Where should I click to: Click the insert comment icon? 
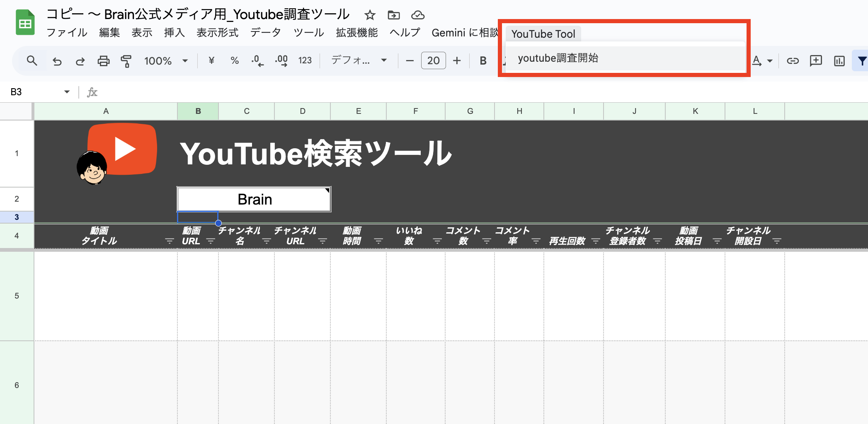pos(816,61)
